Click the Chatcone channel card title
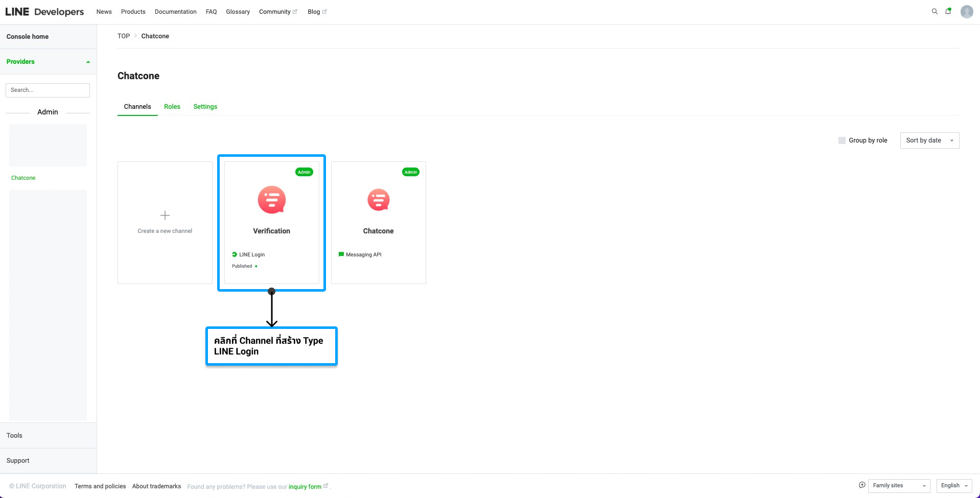The image size is (980, 498). [x=379, y=231]
